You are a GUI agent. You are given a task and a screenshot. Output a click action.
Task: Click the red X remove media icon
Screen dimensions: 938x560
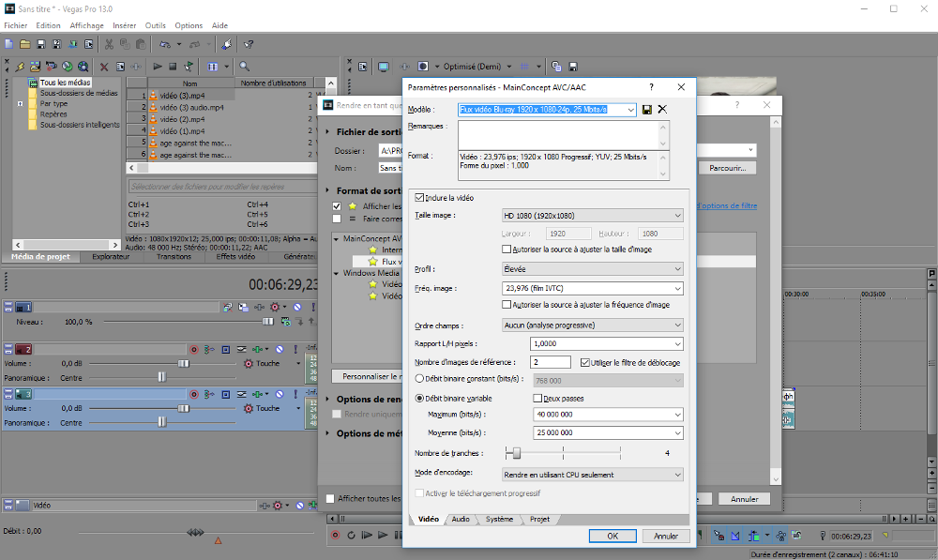[104, 67]
